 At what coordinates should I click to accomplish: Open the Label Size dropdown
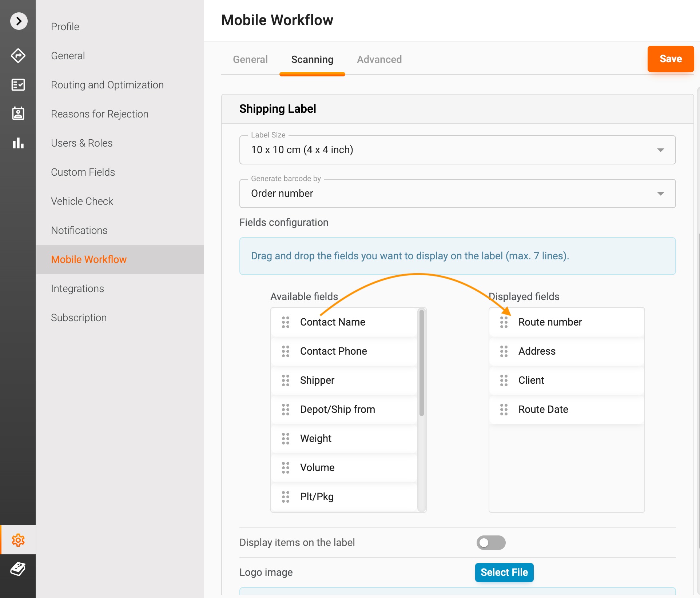pyautogui.click(x=457, y=150)
